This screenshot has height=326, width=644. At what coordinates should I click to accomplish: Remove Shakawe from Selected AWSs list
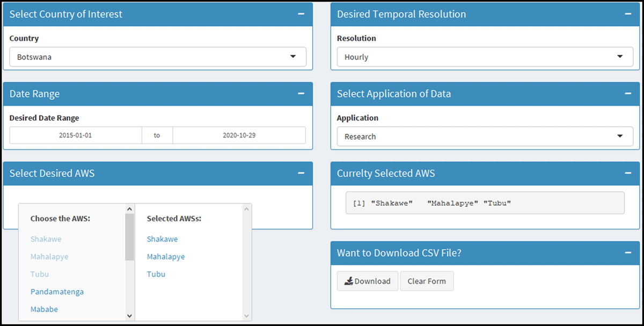click(162, 239)
